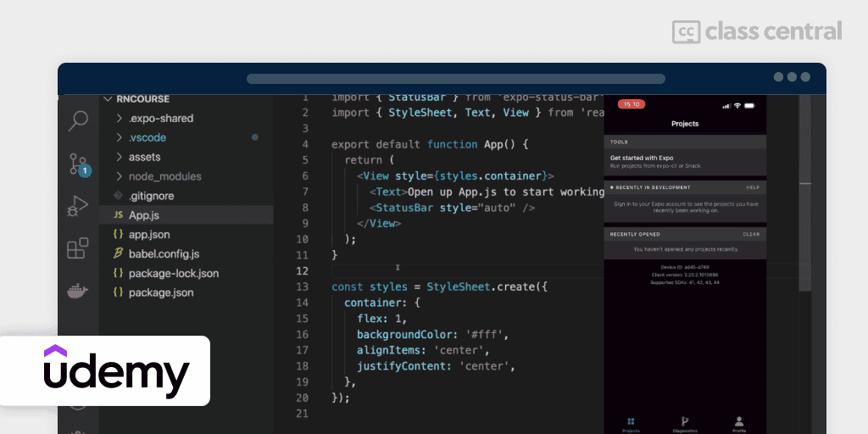Click braces icon beside package-lock.json

118,273
